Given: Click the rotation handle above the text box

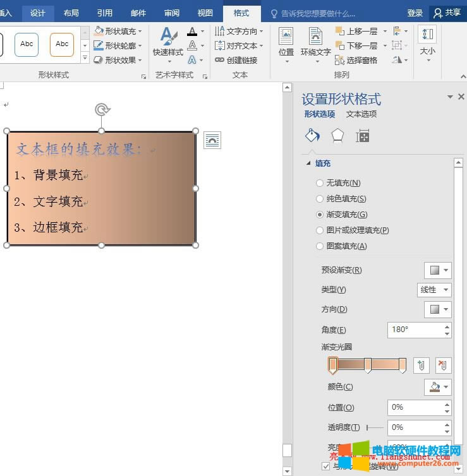Looking at the screenshot, I should 101,110.
